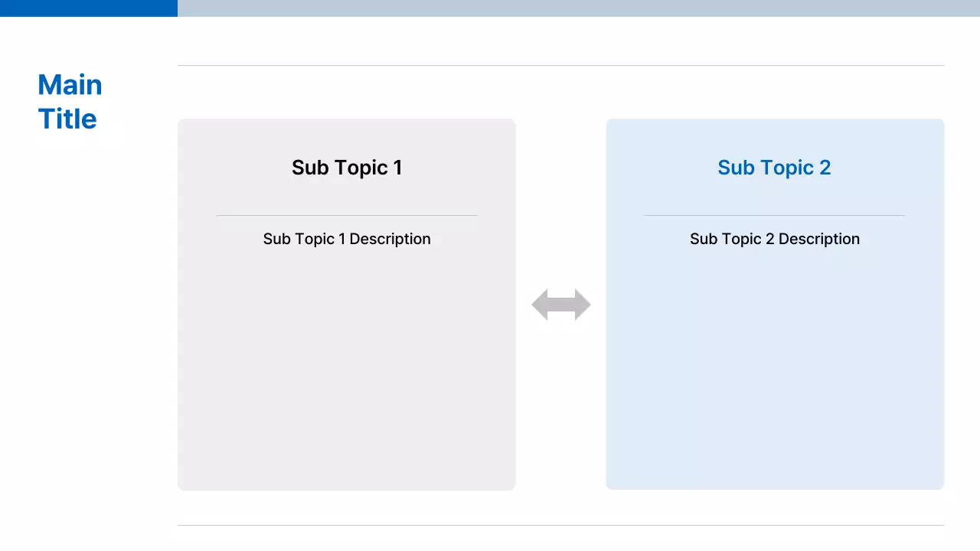Click the "Sub Topic 2 Description" text
The height and width of the screenshot is (551, 980).
click(x=774, y=239)
